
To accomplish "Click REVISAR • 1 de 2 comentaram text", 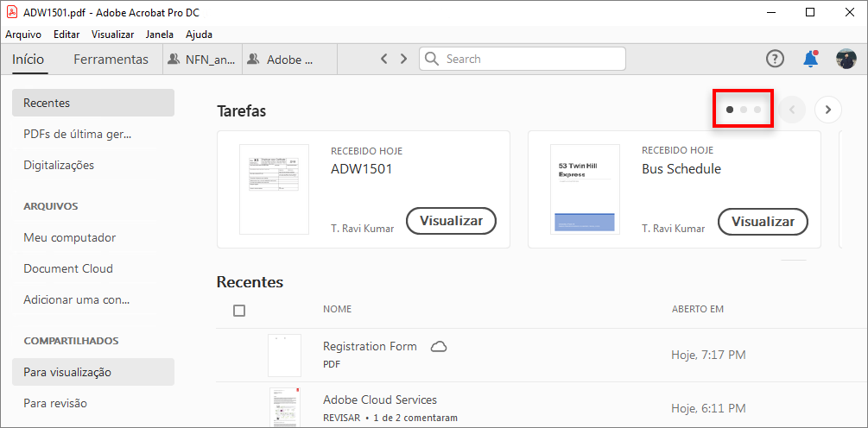I will click(390, 418).
